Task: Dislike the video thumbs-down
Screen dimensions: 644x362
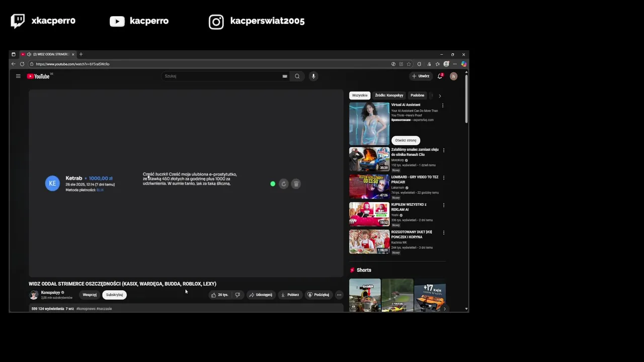Action: coord(237,295)
